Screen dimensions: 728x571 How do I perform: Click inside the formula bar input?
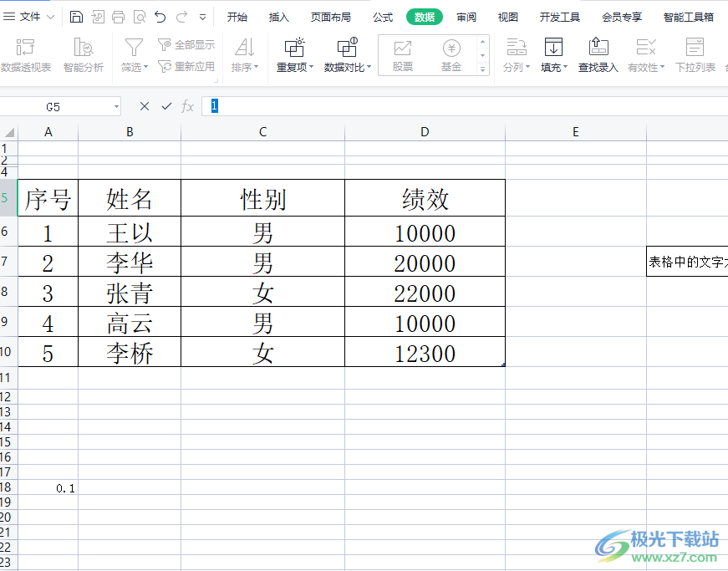(x=464, y=106)
